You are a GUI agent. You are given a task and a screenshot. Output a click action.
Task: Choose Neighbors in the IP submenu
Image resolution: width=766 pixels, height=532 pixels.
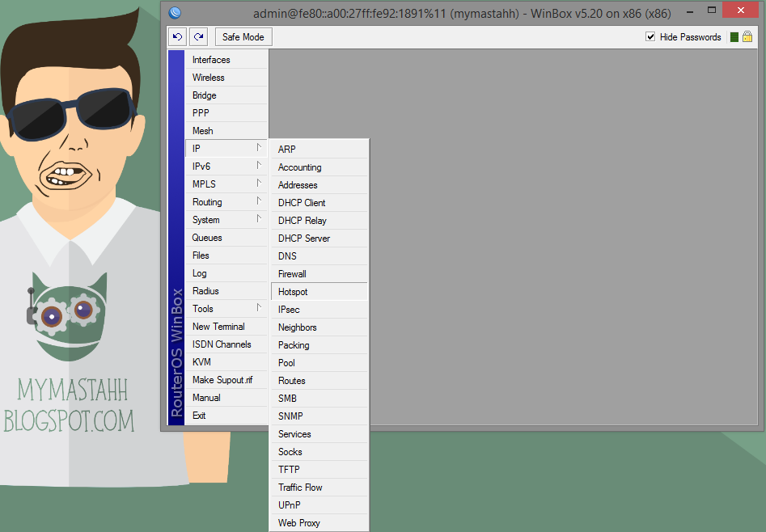pyautogui.click(x=319, y=327)
